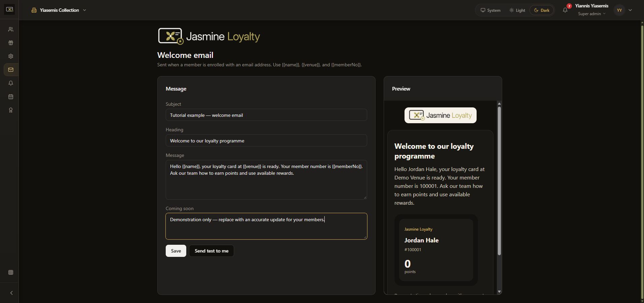
Task: Open the Members sidebar icon
Action: (11, 29)
